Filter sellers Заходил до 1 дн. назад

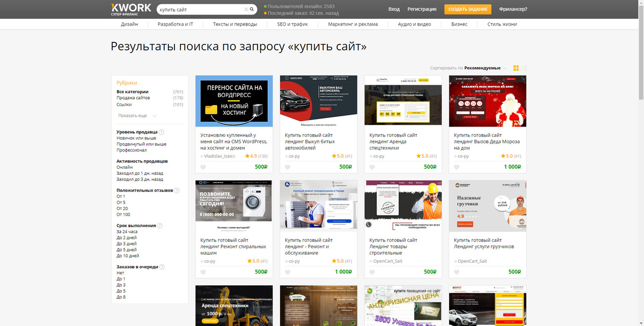pyautogui.click(x=140, y=173)
